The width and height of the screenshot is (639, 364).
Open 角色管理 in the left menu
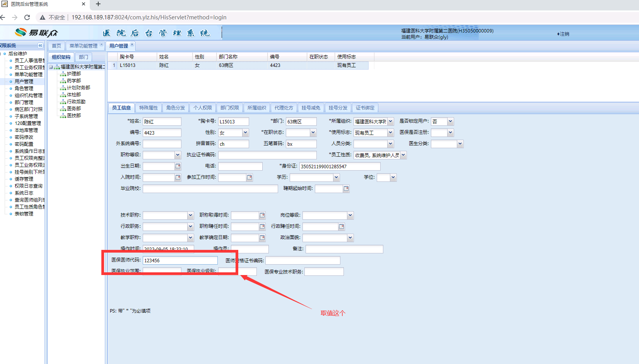point(24,89)
